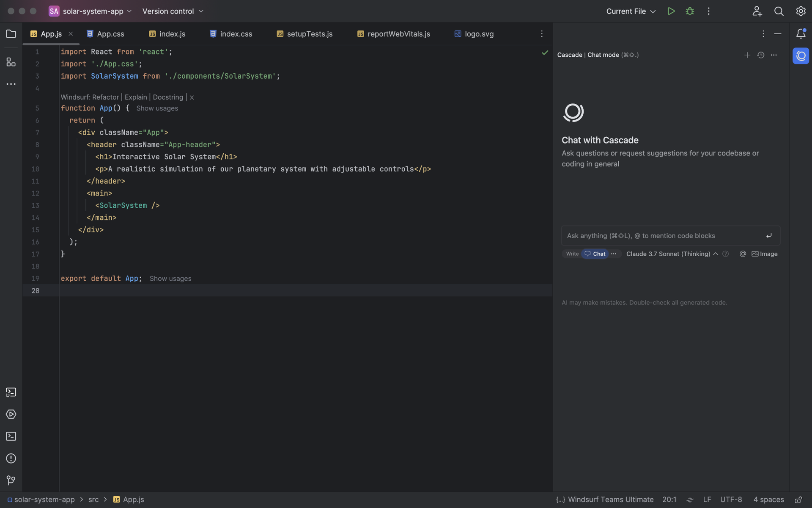Expand the Version control dropdown
Image resolution: width=812 pixels, height=508 pixels.
tap(173, 11)
